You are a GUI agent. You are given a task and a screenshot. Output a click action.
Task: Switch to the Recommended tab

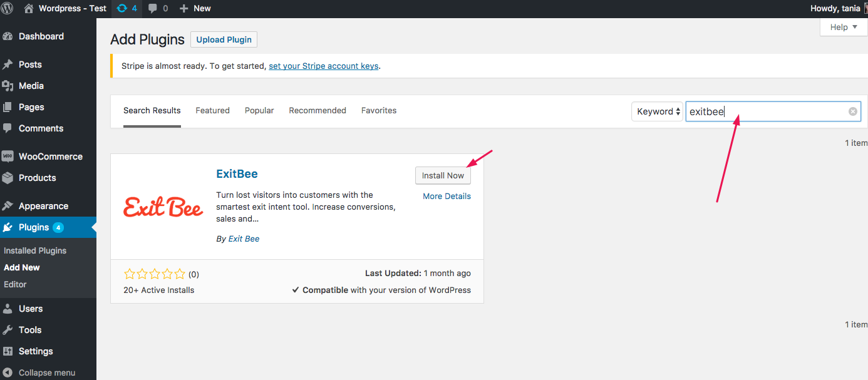tap(318, 111)
